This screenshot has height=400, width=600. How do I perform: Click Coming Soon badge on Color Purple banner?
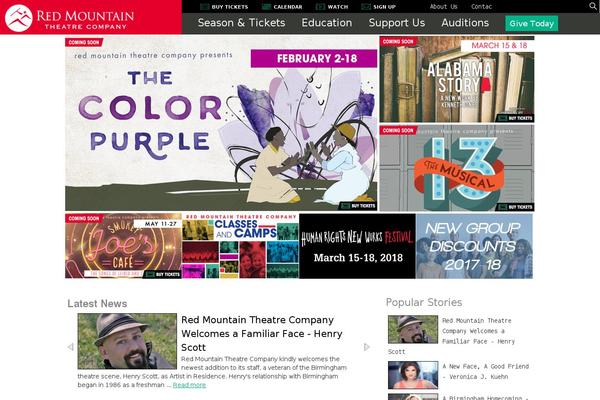pyautogui.click(x=84, y=42)
